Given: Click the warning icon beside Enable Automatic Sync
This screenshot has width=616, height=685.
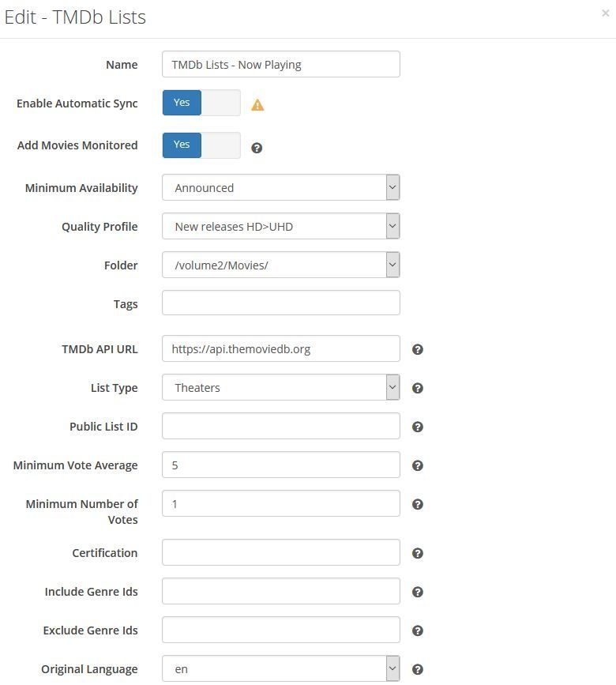Looking at the screenshot, I should [x=257, y=105].
